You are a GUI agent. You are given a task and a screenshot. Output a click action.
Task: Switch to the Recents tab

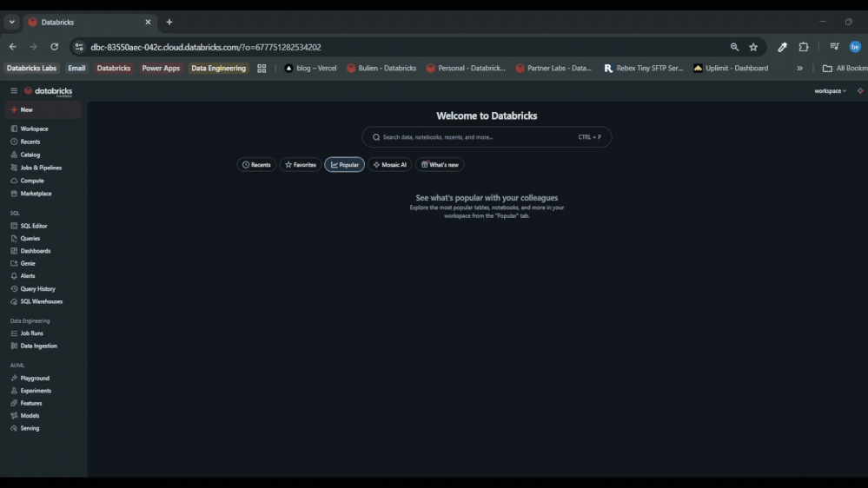pyautogui.click(x=256, y=165)
